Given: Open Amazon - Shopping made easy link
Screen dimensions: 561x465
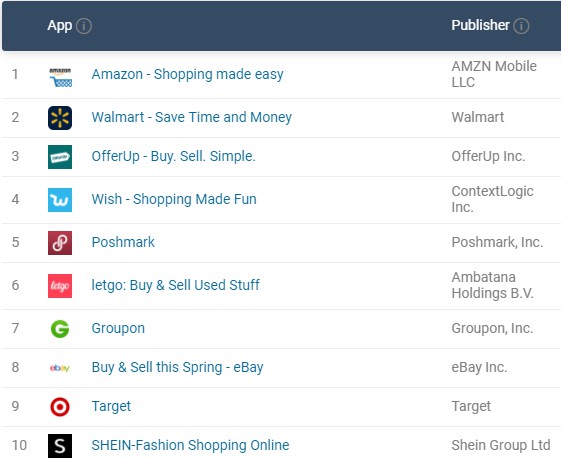Looking at the screenshot, I should (x=187, y=74).
